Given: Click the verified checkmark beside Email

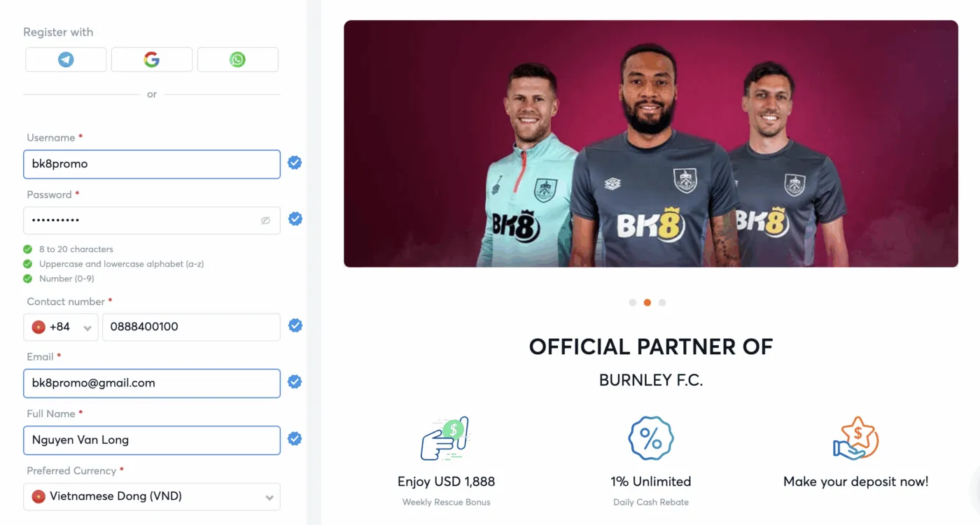Looking at the screenshot, I should (295, 382).
